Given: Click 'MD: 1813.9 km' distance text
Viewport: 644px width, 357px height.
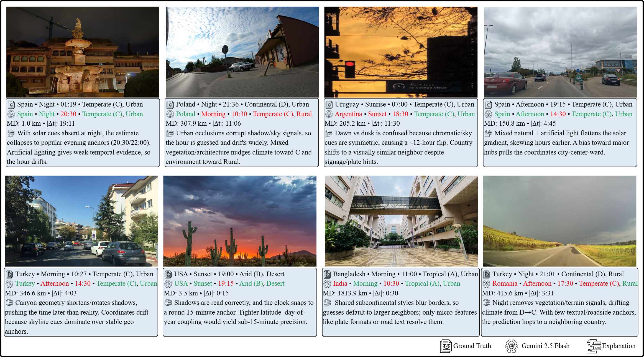Looking at the screenshot, I should pyautogui.click(x=344, y=293).
